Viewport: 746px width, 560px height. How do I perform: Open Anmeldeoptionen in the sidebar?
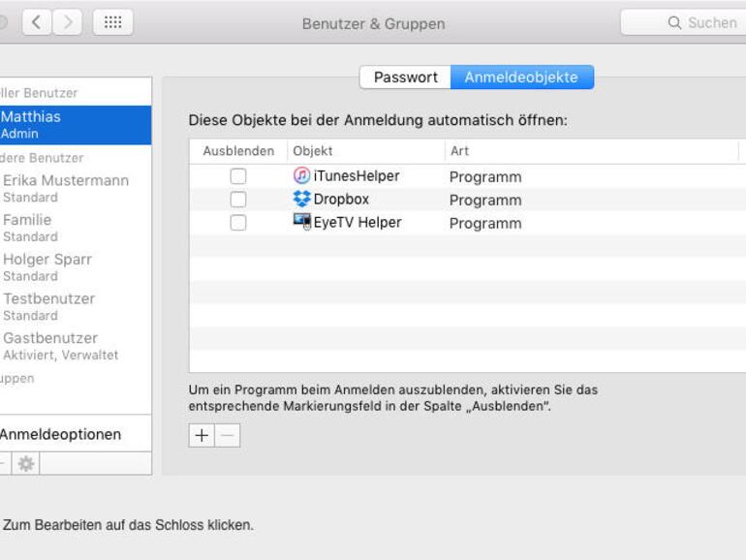pyautogui.click(x=61, y=434)
